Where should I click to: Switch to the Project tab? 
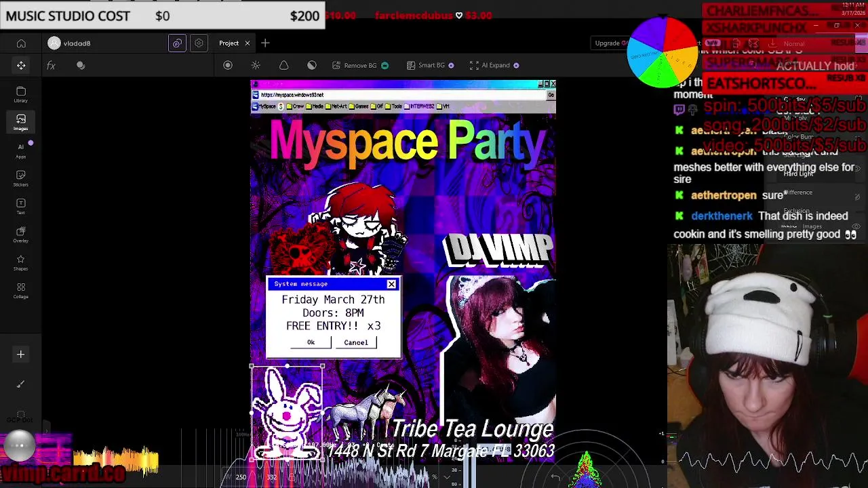point(229,43)
